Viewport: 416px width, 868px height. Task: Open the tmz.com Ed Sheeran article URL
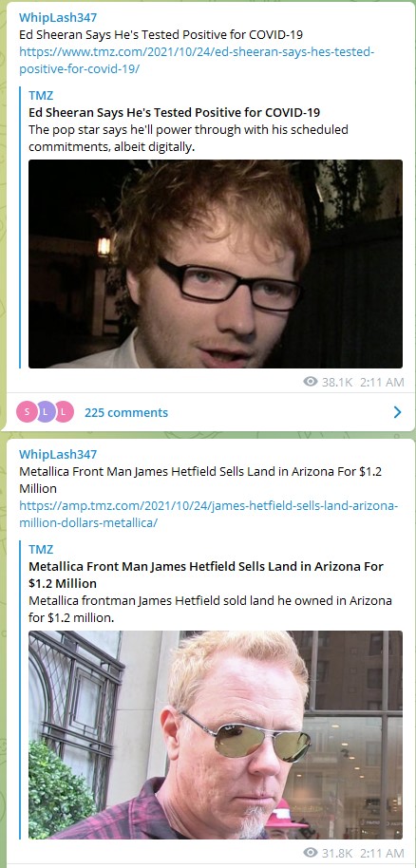[198, 61]
